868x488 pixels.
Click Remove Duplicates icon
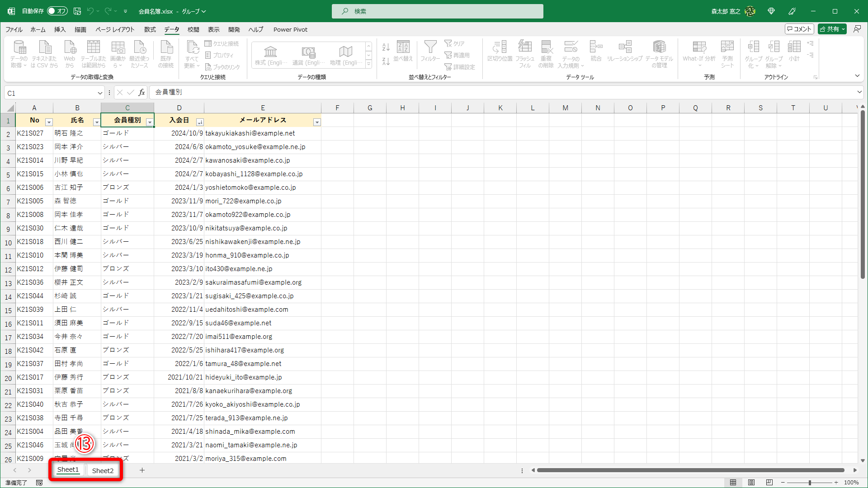click(546, 47)
